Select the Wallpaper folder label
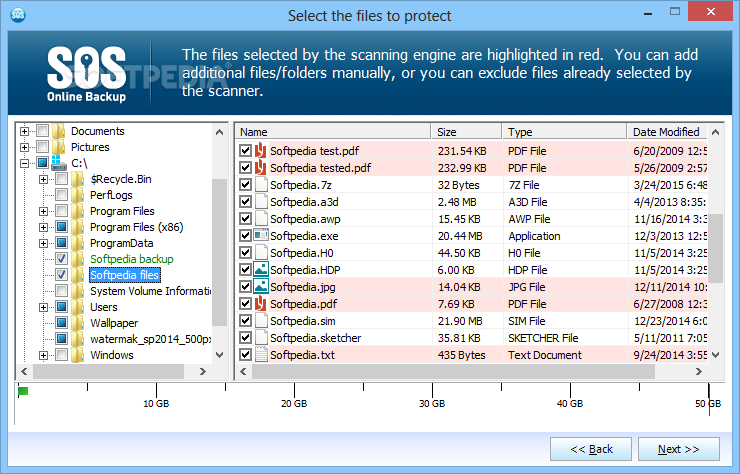Screen dimensions: 740x474 pos(114,323)
